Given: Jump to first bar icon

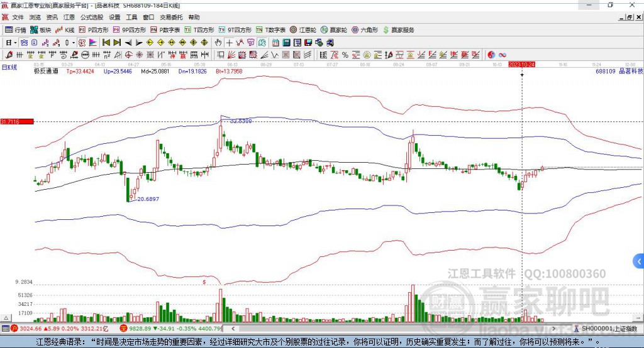Looking at the screenshot, I should tap(106, 43).
